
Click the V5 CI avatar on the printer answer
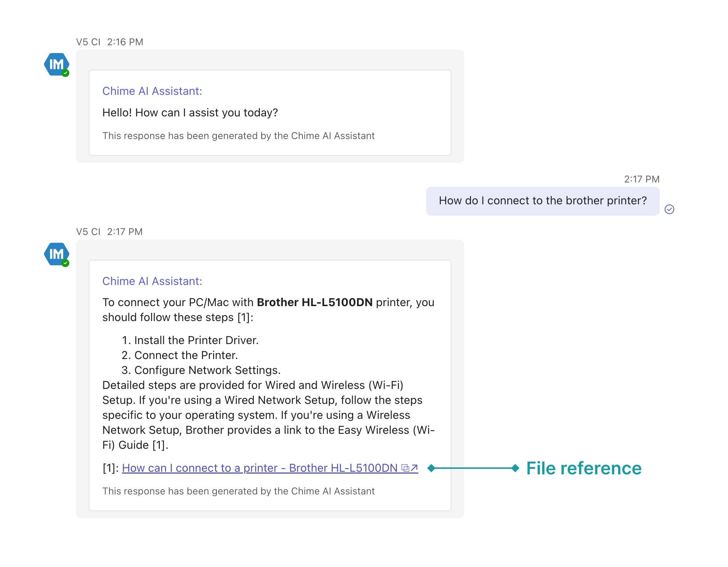pyautogui.click(x=56, y=254)
